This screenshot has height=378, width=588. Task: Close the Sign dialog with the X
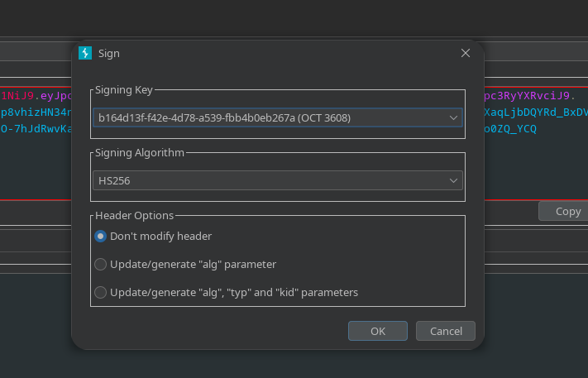pos(466,53)
